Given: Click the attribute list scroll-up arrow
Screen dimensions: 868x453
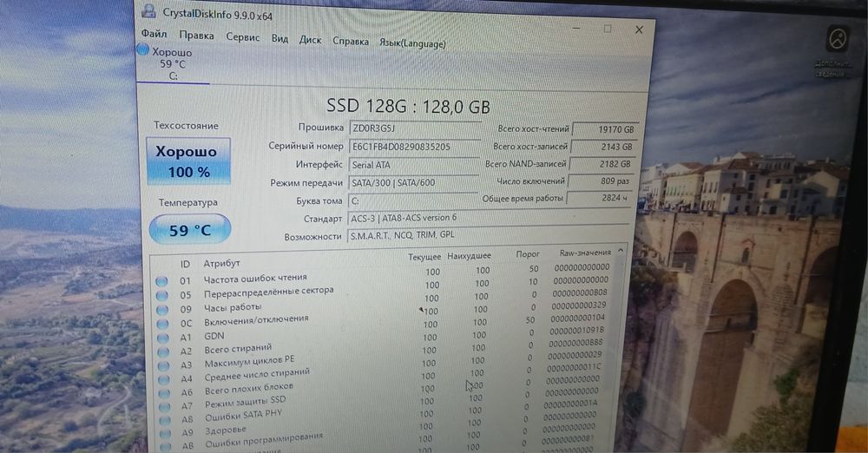Looking at the screenshot, I should click(621, 251).
